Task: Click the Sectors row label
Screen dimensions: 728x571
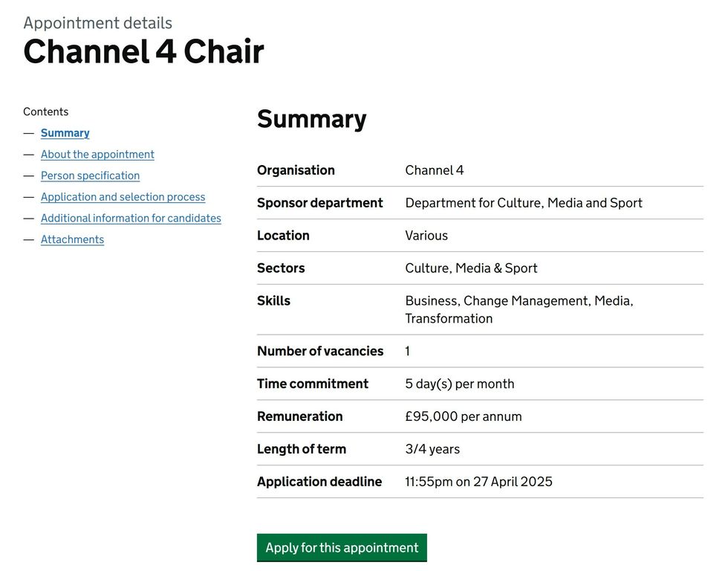Action: [281, 268]
